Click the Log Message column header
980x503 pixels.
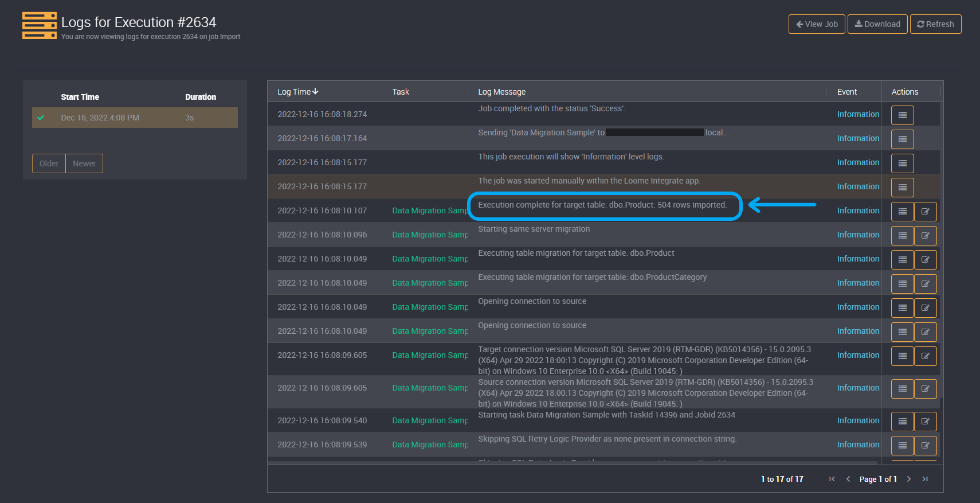(502, 92)
